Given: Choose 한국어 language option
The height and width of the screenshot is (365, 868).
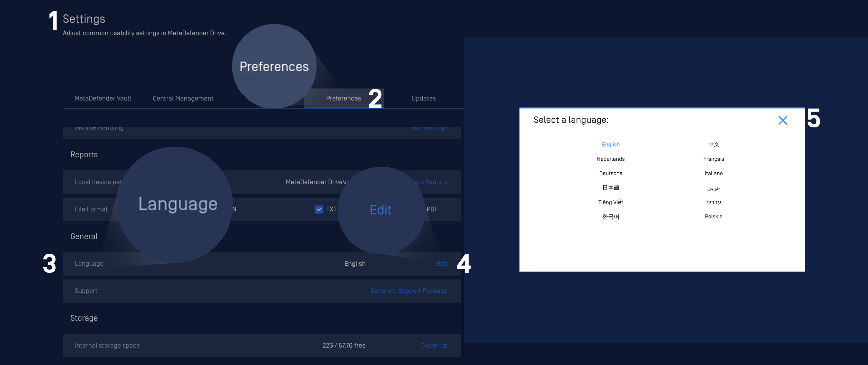Looking at the screenshot, I should coord(611,217).
